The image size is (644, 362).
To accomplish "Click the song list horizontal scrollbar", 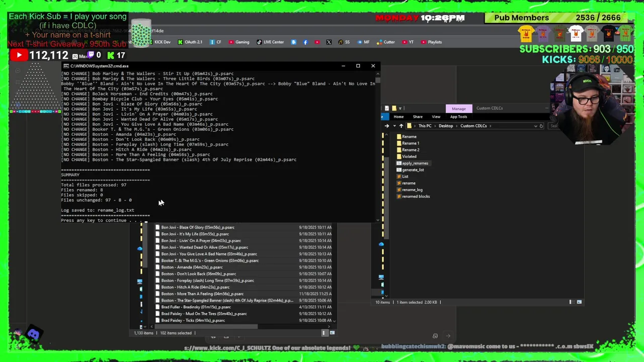I will point(206,326).
